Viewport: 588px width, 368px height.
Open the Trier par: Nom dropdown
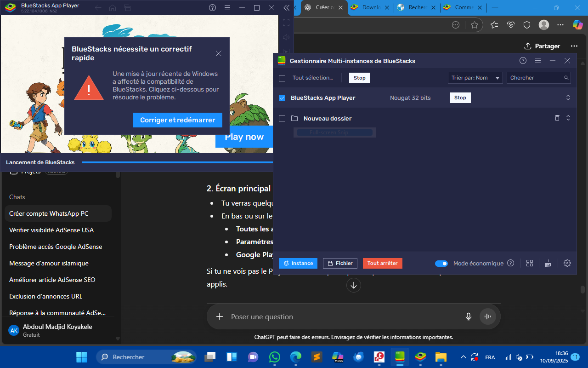coord(475,78)
